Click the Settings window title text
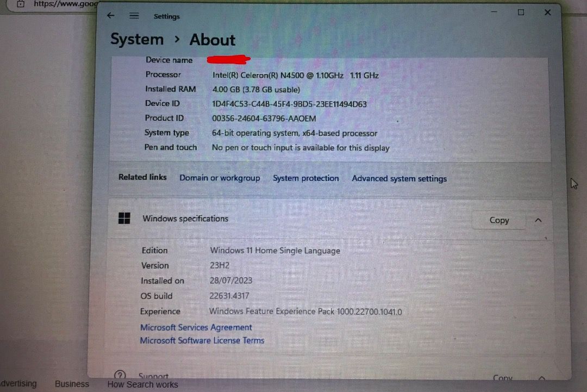Viewport: 587px width, 392px height. [167, 16]
